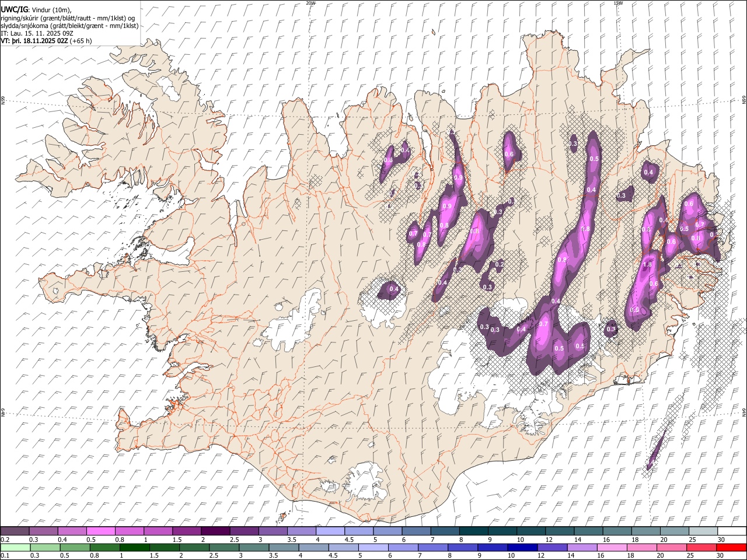Pick the green 2–2.5 legend swatch
This screenshot has height=560, width=747.
[x=194, y=547]
